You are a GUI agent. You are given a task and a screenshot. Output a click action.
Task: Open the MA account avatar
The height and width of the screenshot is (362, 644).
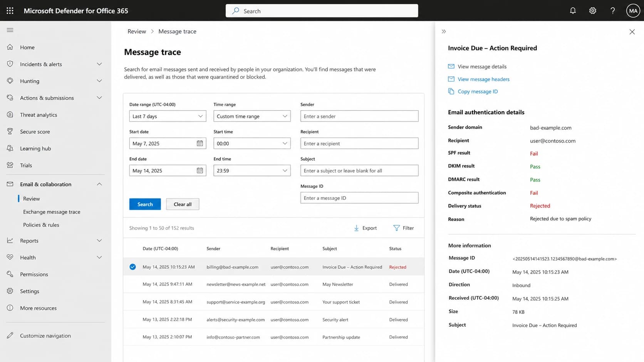[633, 11]
